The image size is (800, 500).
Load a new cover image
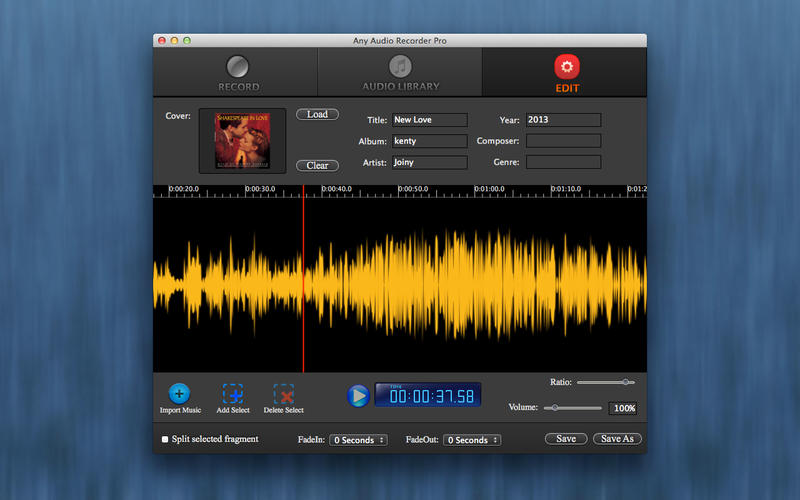point(317,114)
